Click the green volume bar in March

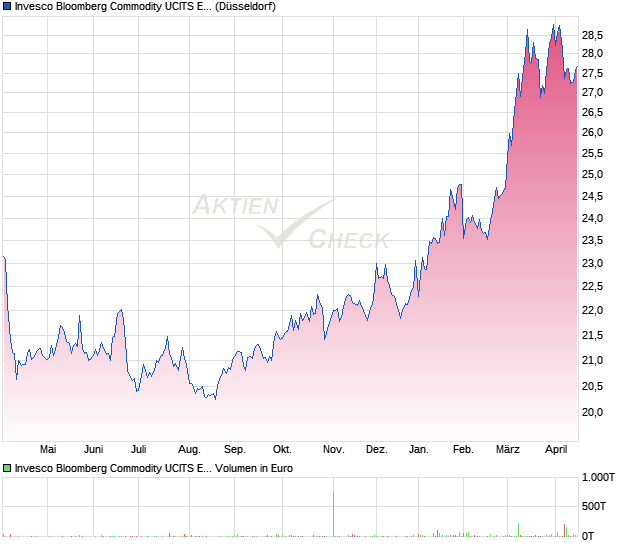coord(519,530)
